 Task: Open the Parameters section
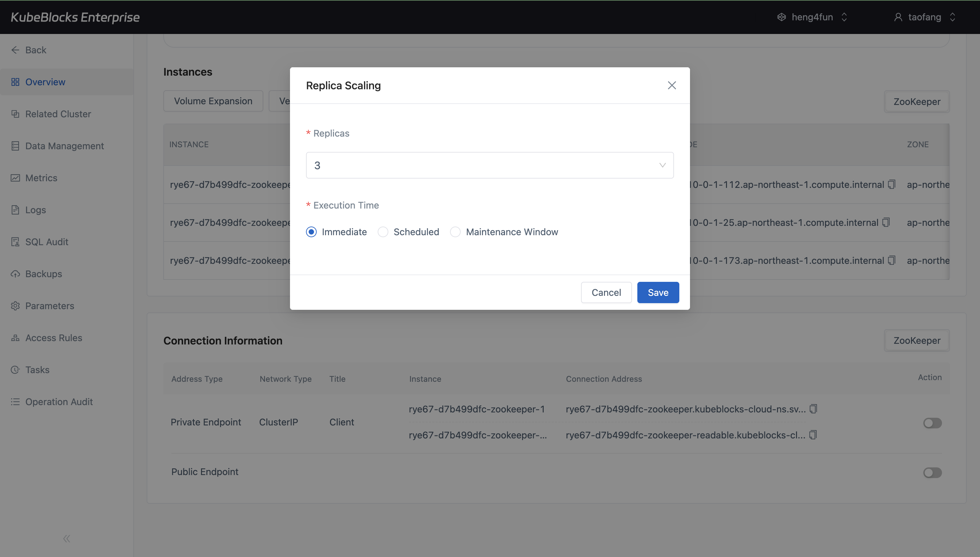coord(50,306)
